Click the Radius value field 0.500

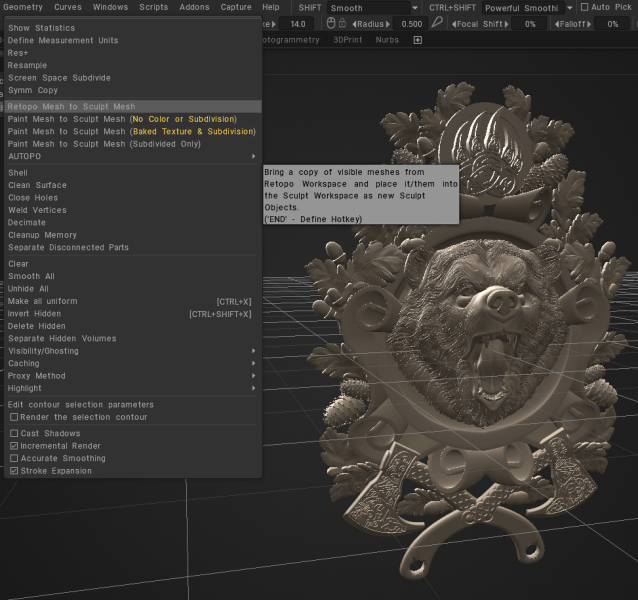coord(412,24)
